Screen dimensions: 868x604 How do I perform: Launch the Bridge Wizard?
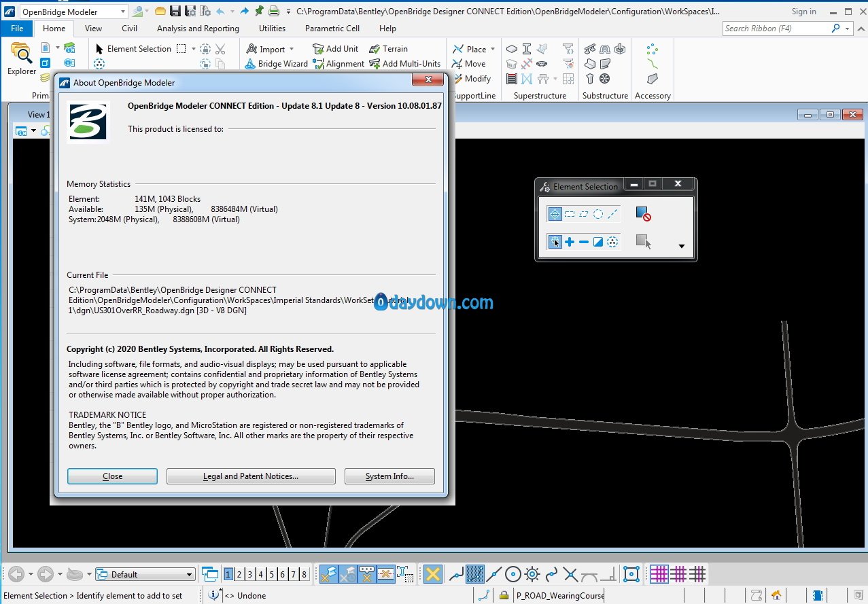(276, 64)
